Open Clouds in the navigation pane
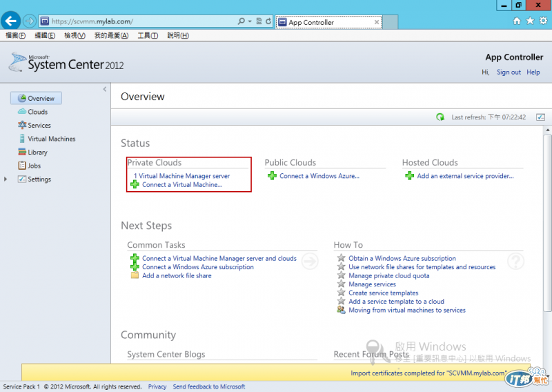The width and height of the screenshot is (552, 392). pos(33,112)
